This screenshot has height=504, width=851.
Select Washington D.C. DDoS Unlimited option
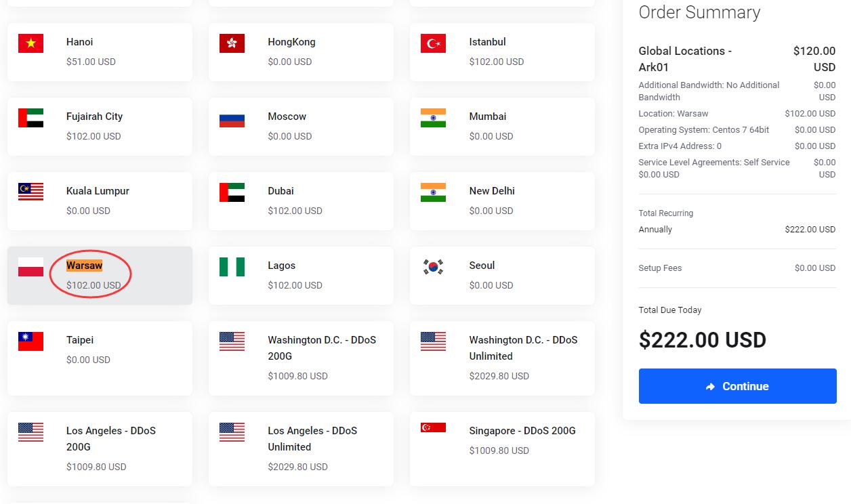point(502,358)
